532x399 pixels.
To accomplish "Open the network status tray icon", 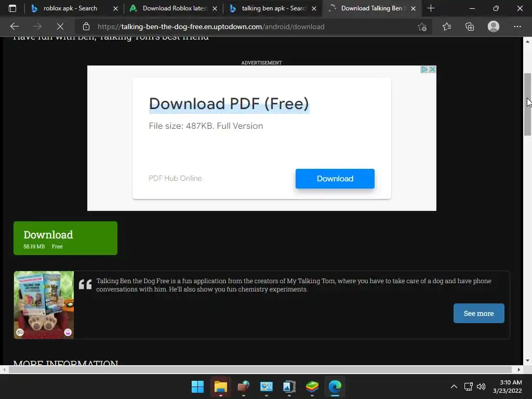I will point(469,387).
